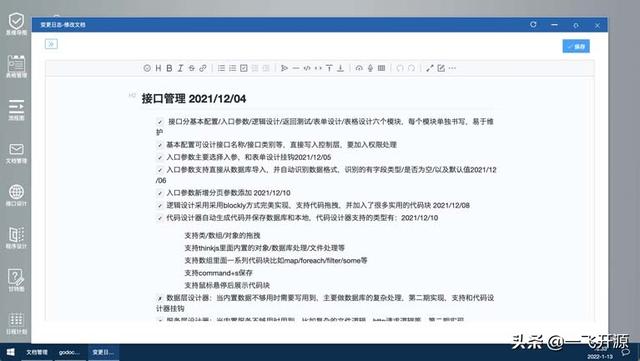Minimize the 变更日志-修改文档 window

point(554,25)
